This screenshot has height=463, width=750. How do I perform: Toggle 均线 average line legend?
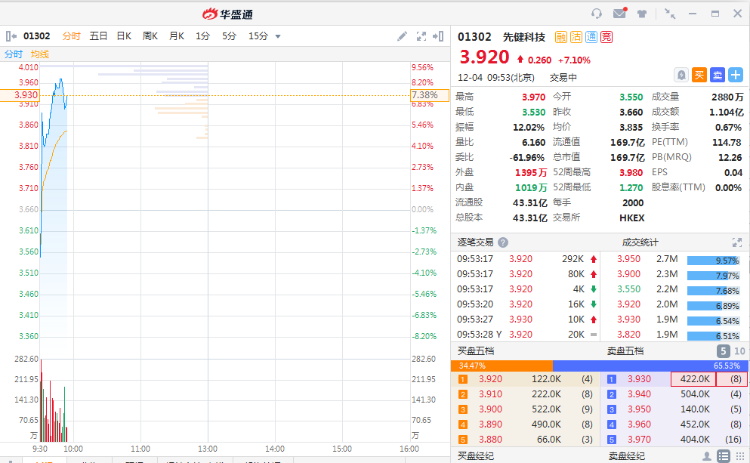click(40, 54)
